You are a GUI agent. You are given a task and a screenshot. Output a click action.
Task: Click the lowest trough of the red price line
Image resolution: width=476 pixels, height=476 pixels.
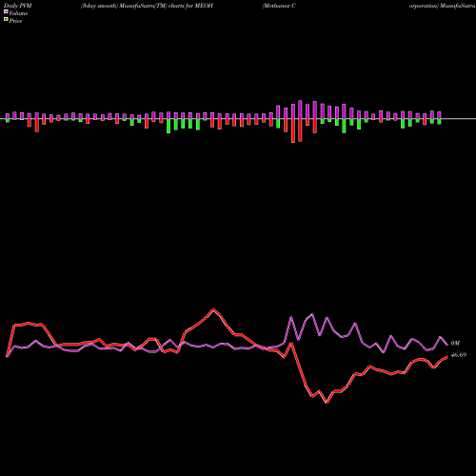tap(327, 403)
